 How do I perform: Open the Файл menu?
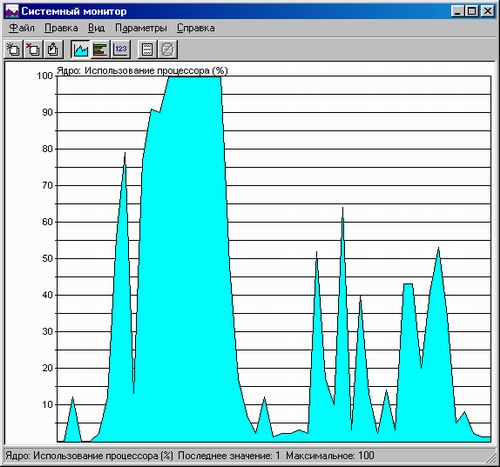[x=22, y=28]
